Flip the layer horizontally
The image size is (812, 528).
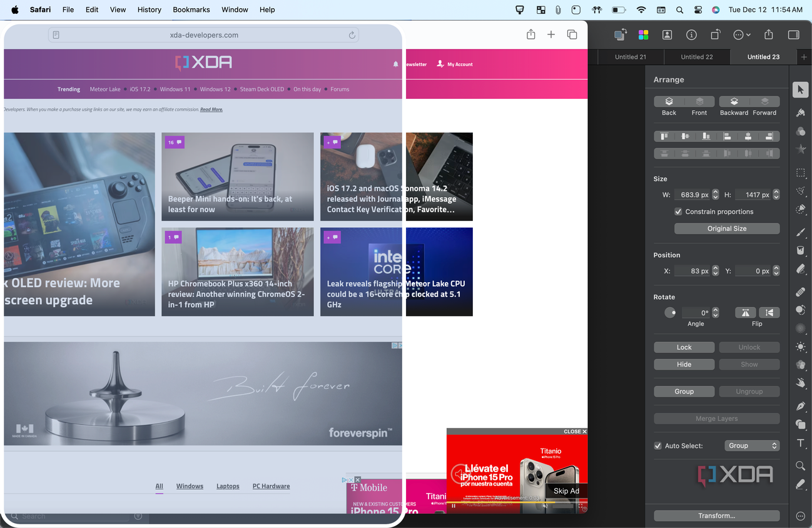[745, 313]
